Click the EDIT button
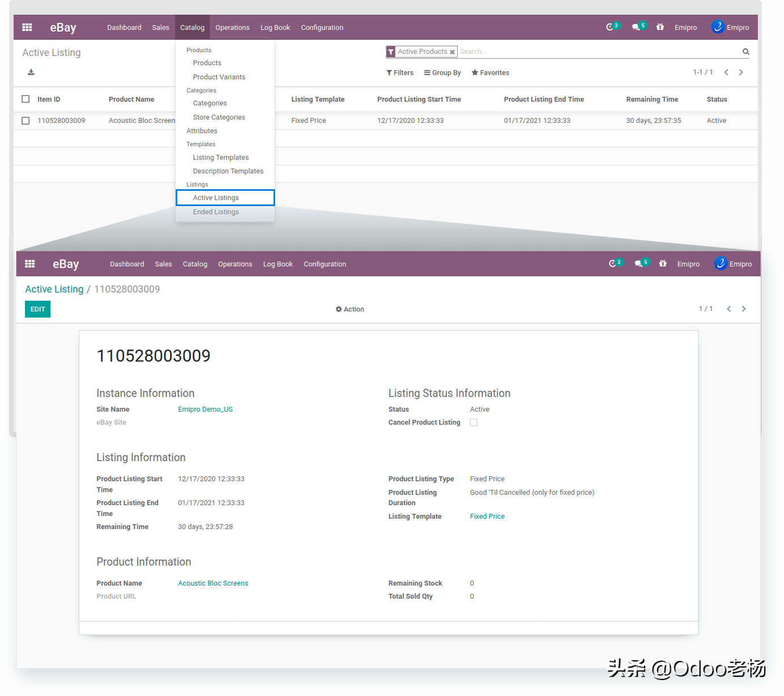 coord(37,309)
